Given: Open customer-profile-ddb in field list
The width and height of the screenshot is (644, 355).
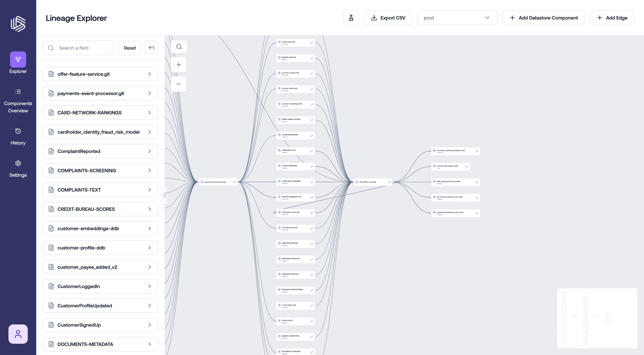Looking at the screenshot, I should pos(100,248).
